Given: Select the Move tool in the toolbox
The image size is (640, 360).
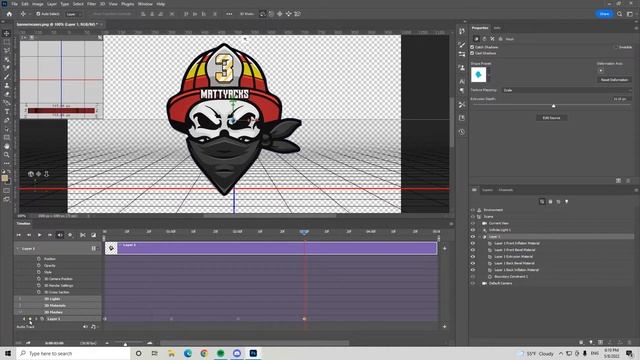Looking at the screenshot, I should pyautogui.click(x=7, y=33).
